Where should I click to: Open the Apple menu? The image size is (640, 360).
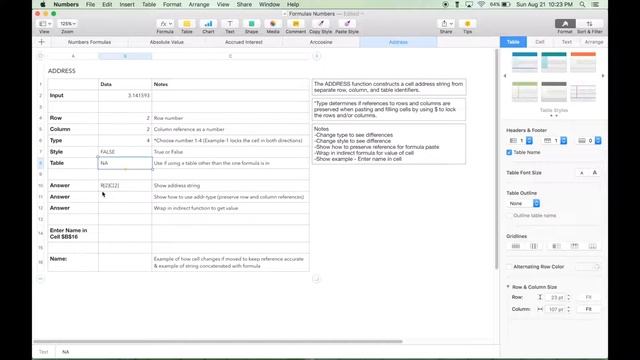pos(42,4)
